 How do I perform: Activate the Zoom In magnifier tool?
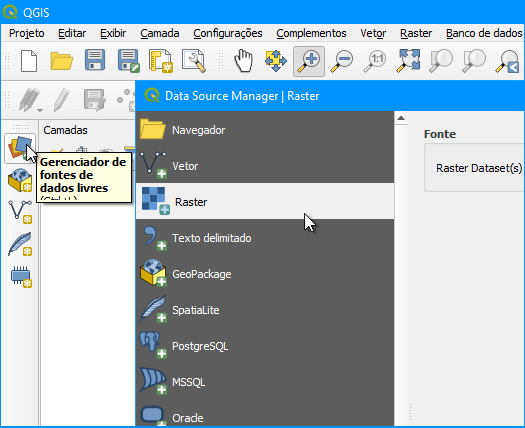[309, 61]
